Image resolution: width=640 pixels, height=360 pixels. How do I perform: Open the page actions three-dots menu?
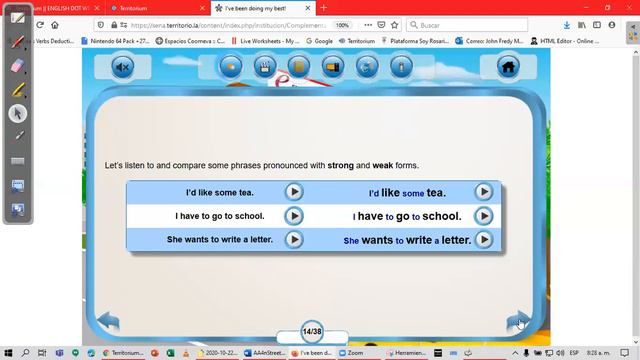(x=368, y=25)
